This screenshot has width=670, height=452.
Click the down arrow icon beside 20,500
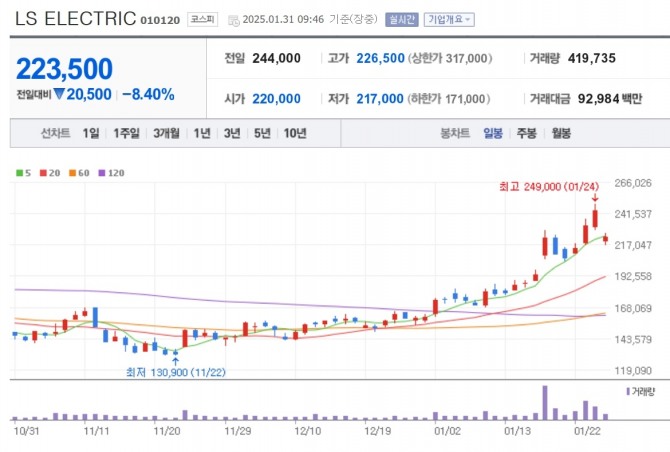click(x=59, y=94)
